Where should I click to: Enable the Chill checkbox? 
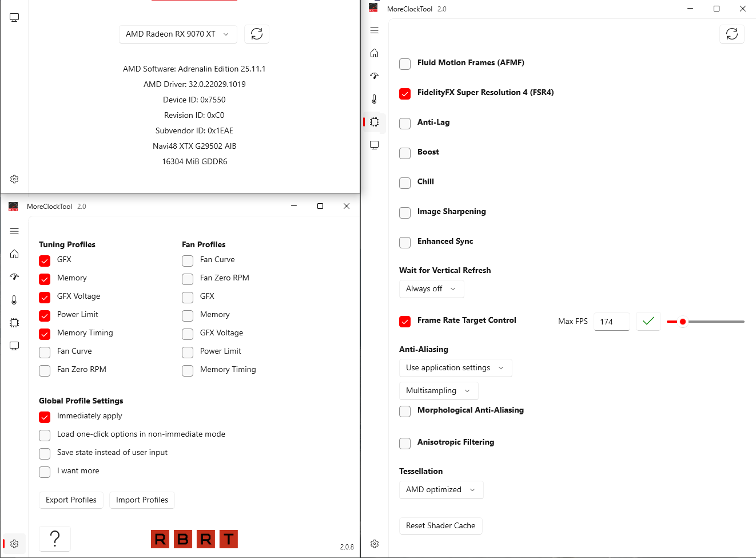pyautogui.click(x=405, y=183)
